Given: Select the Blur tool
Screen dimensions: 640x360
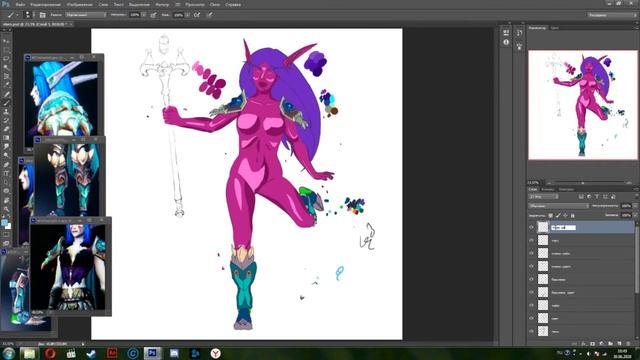Looking at the screenshot, I should pos(6,147).
